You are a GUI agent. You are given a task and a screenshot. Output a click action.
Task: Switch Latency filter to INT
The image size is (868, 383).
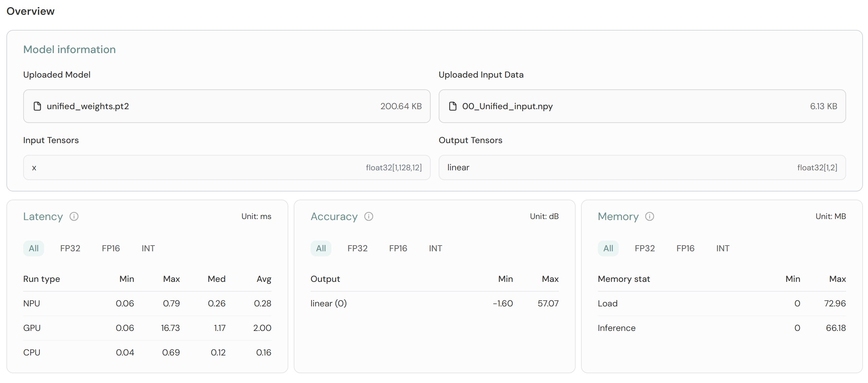[148, 248]
